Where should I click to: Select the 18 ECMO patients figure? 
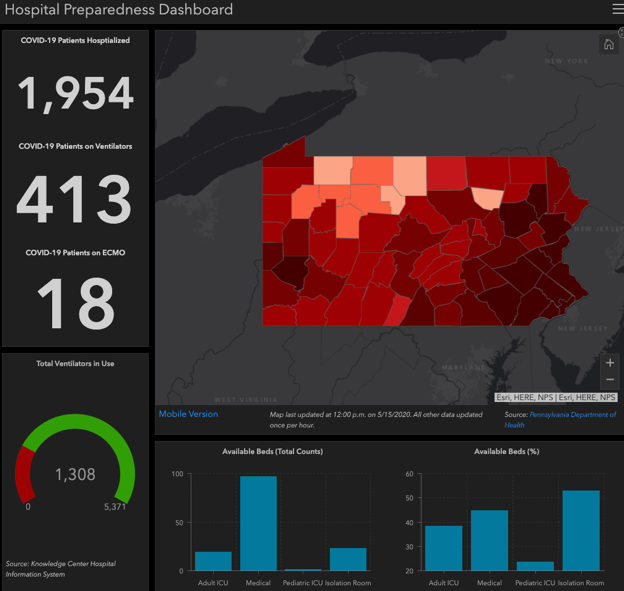[75, 303]
